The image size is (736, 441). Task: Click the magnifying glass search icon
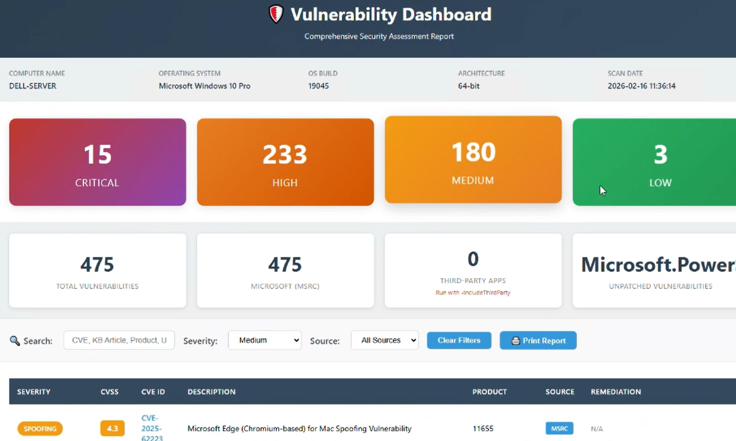[x=15, y=341]
